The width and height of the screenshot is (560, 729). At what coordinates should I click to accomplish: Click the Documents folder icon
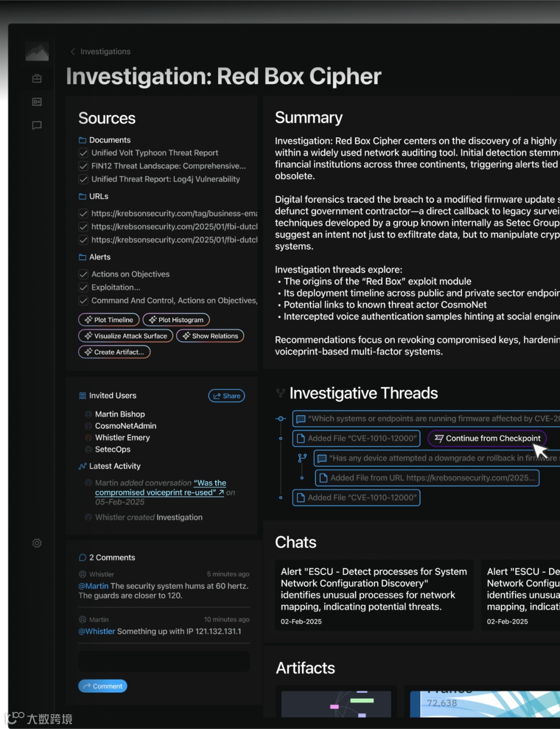click(82, 141)
